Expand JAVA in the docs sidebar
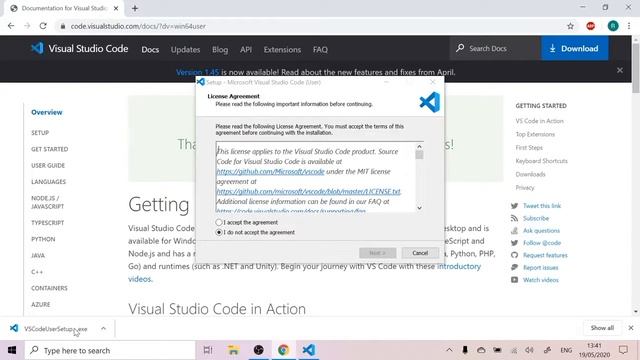Screen dimensions: 640x360 (x=38, y=255)
